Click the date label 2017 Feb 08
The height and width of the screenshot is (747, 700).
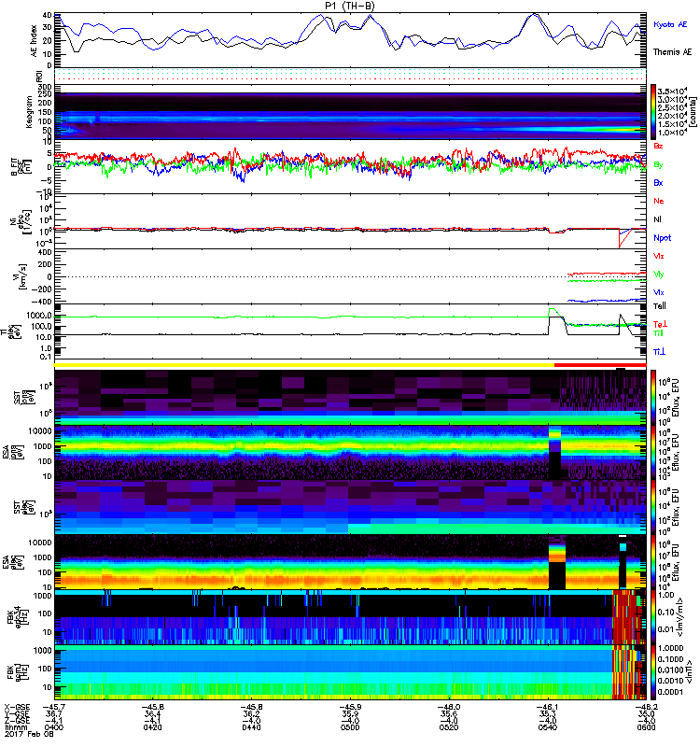click(29, 734)
